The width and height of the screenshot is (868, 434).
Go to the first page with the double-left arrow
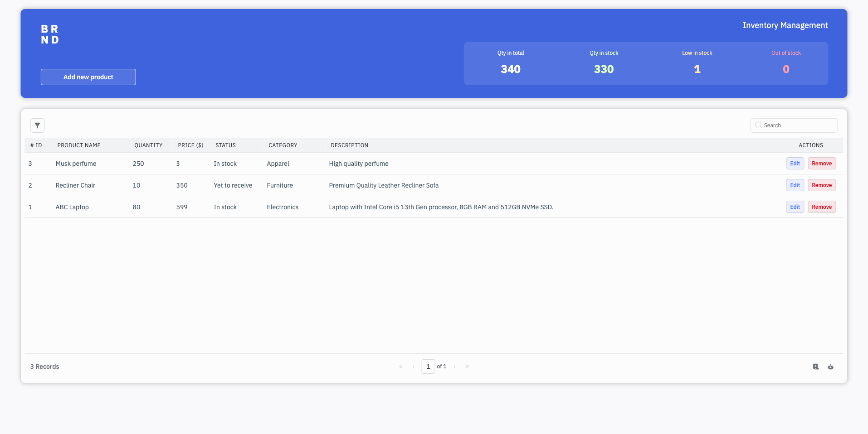(400, 366)
